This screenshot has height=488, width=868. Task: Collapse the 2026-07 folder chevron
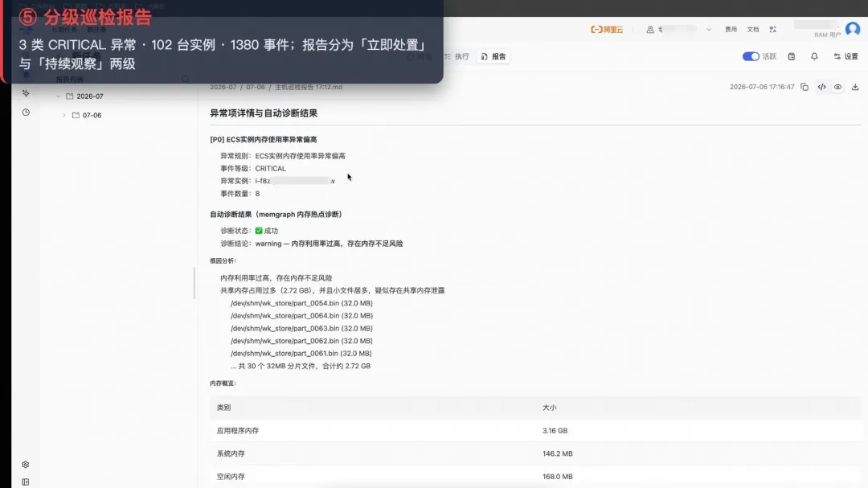point(58,96)
